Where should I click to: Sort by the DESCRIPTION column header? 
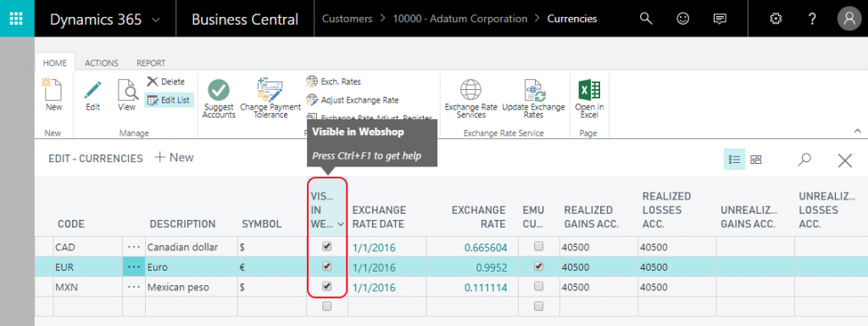tap(183, 224)
